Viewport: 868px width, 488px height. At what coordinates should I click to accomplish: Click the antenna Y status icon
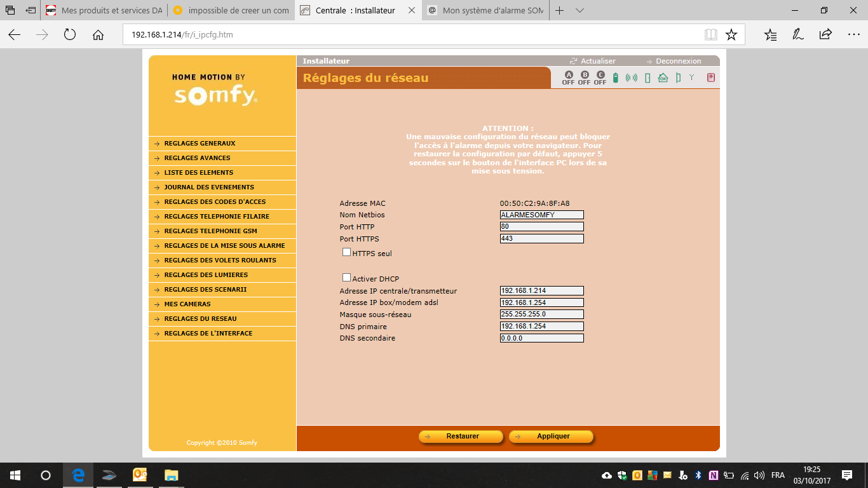click(x=692, y=78)
